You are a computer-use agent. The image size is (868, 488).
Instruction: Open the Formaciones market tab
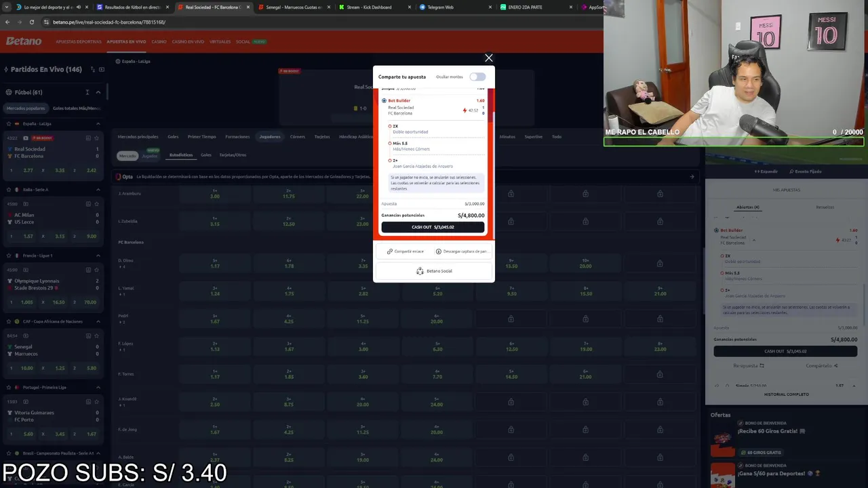tap(237, 136)
